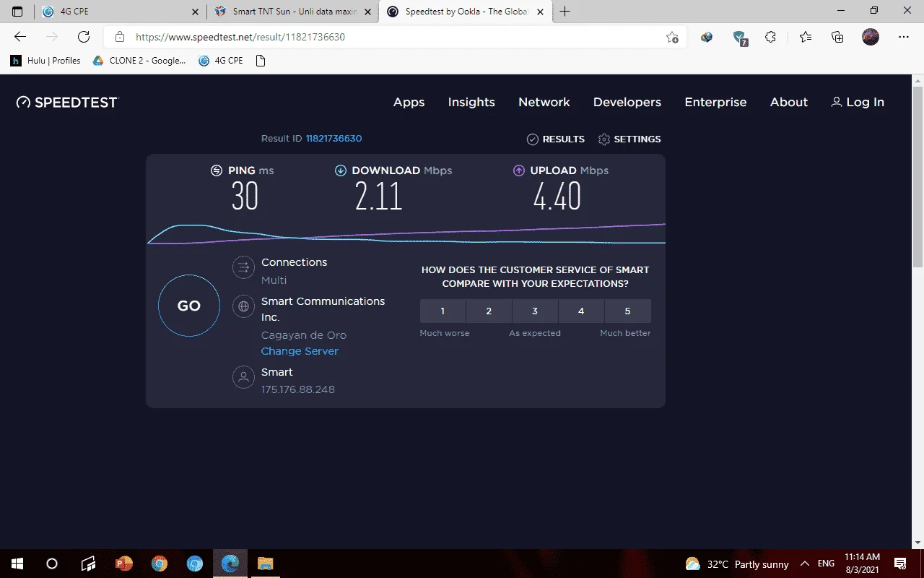Open the Apps menu
Viewport: 924px width, 578px height.
409,103
